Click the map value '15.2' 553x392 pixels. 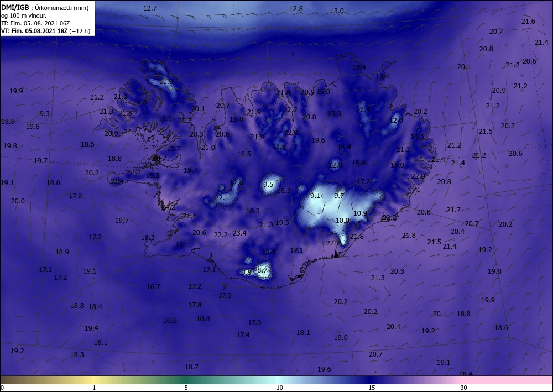[x=153, y=176]
